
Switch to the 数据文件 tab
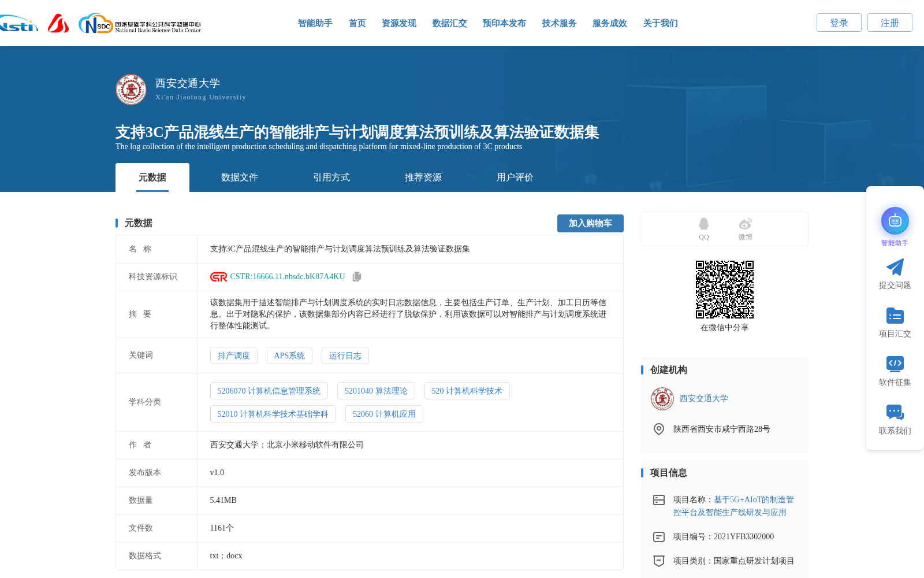(240, 177)
